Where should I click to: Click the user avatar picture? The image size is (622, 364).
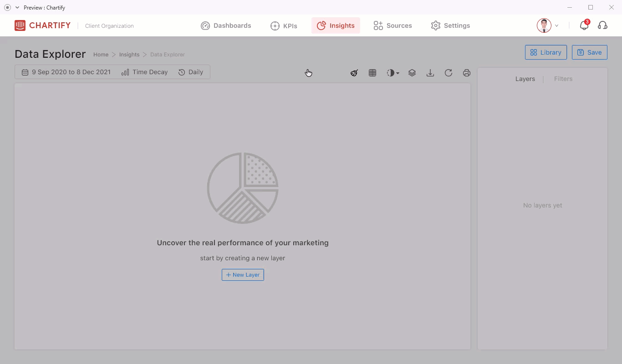pos(544,25)
